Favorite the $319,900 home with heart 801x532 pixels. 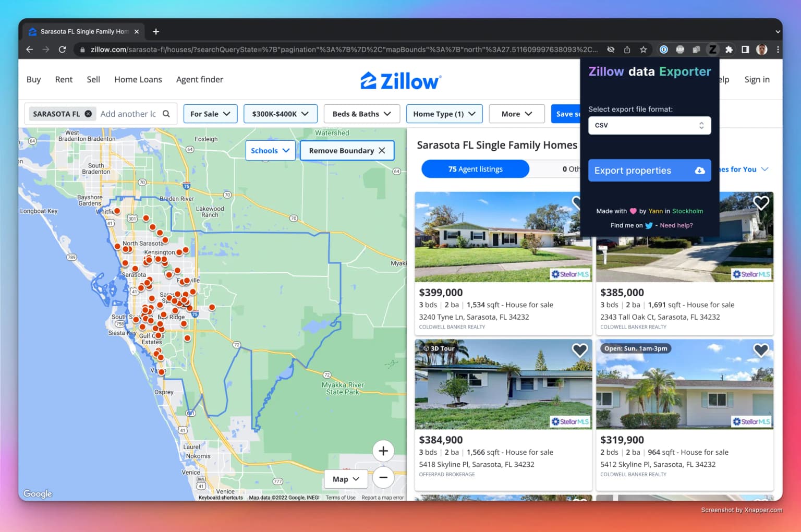(x=761, y=350)
